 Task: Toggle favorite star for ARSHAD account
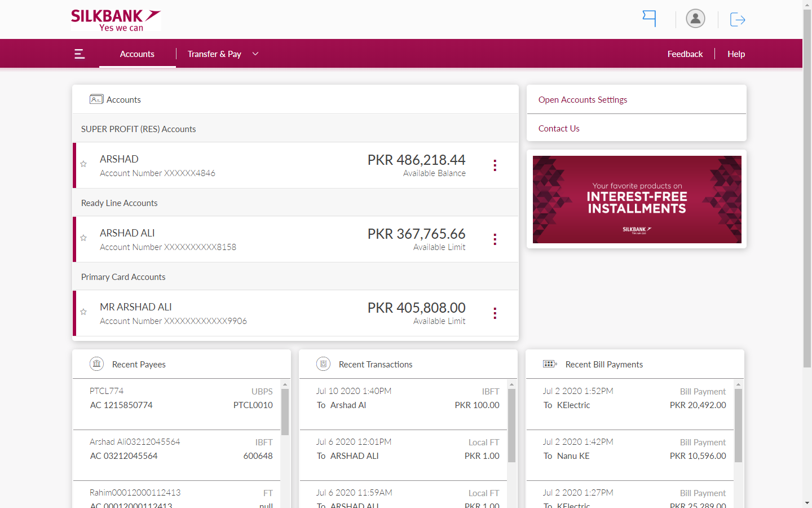point(83,164)
